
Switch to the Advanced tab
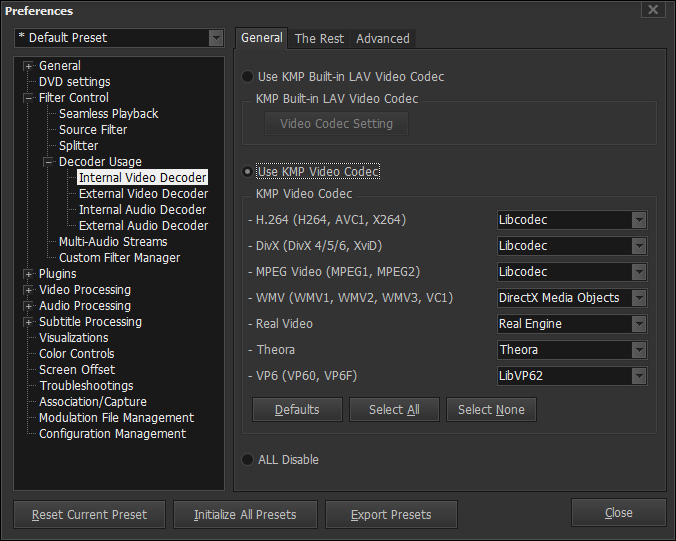(383, 39)
